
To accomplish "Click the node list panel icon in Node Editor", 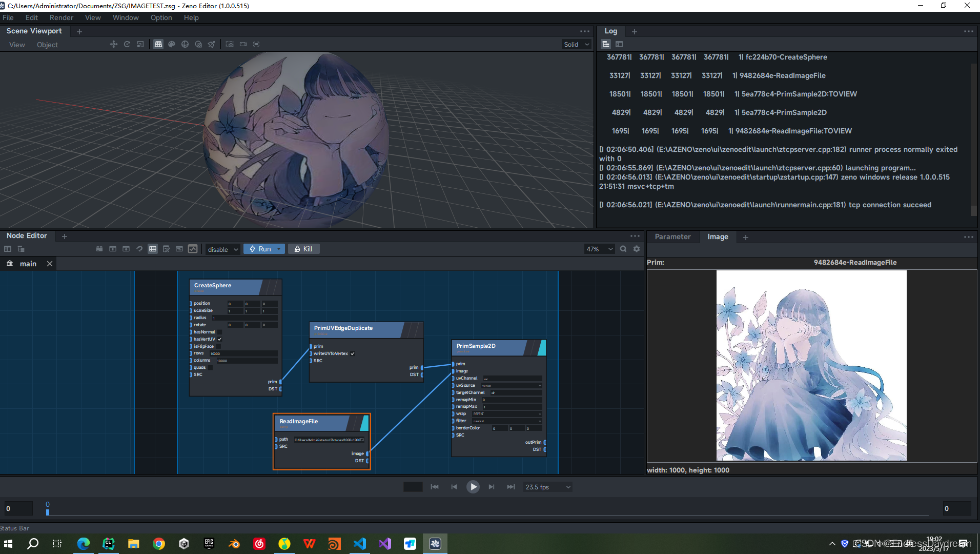I will point(8,249).
